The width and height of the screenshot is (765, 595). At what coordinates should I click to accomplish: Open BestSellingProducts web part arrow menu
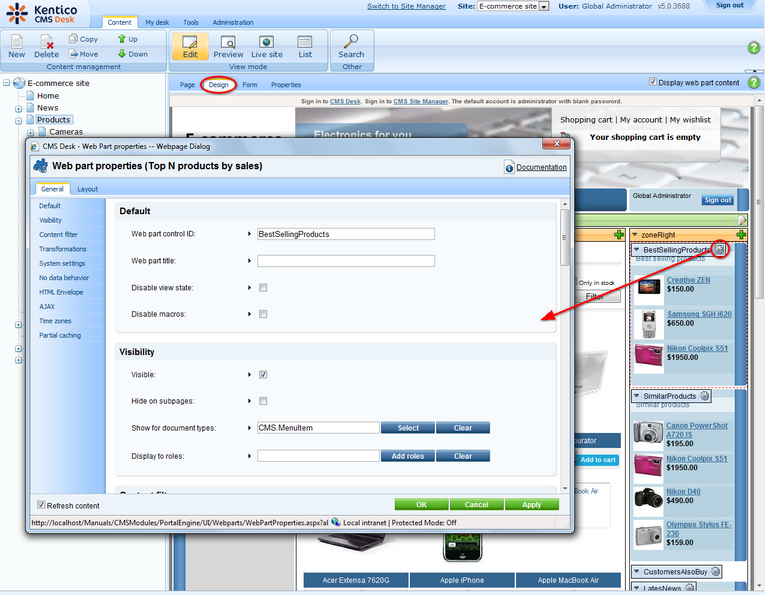click(637, 249)
